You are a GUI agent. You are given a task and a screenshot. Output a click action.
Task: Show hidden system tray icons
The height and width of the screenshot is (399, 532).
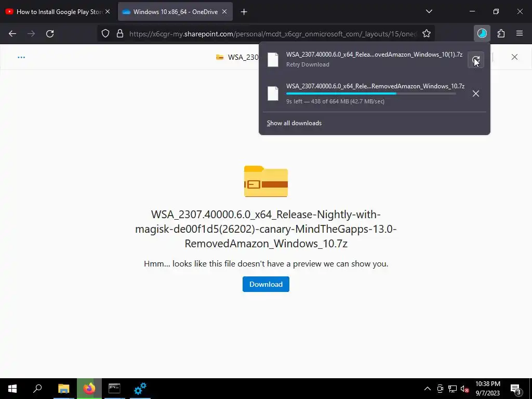pos(428,389)
